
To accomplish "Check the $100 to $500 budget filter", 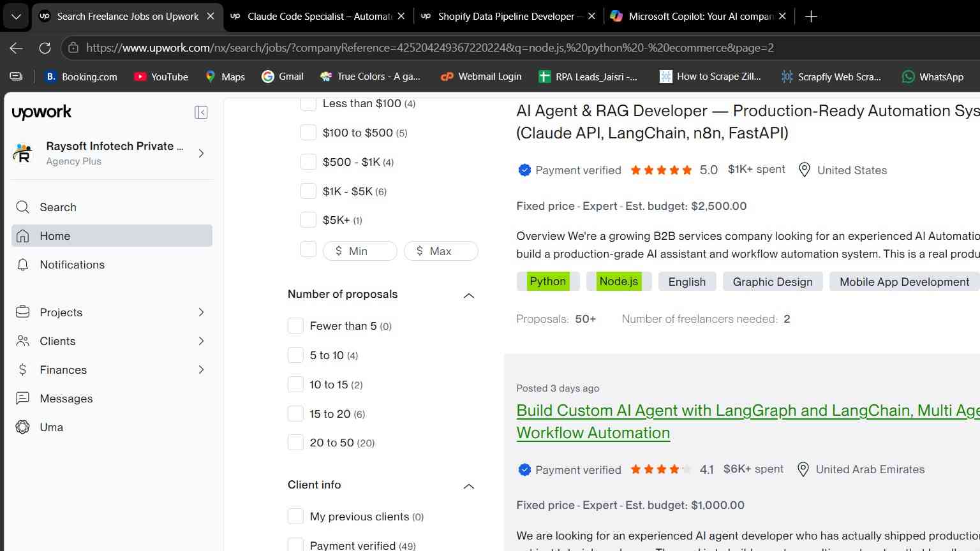I will pyautogui.click(x=308, y=133).
